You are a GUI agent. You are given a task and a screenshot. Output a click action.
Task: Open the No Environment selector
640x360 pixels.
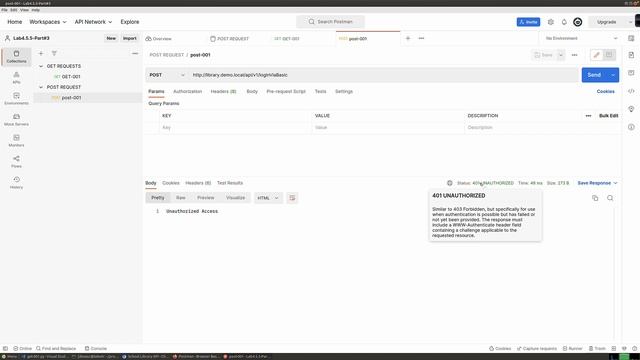coord(581,38)
